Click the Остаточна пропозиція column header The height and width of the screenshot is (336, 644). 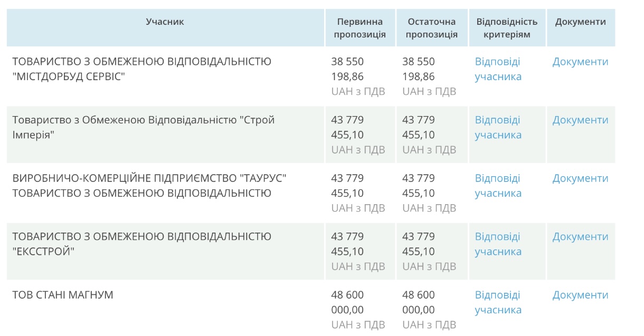coord(431,28)
